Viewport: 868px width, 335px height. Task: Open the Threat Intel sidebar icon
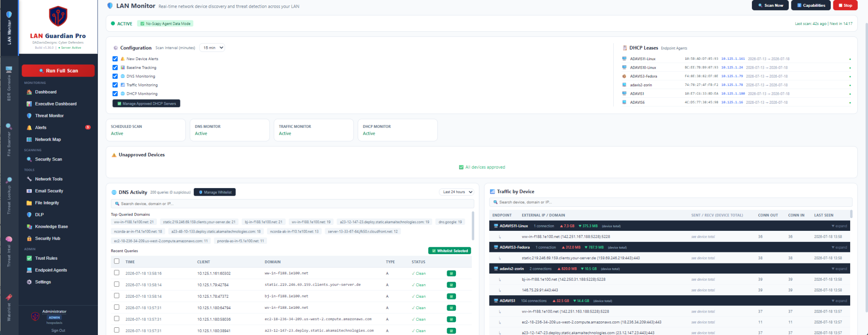[9, 239]
